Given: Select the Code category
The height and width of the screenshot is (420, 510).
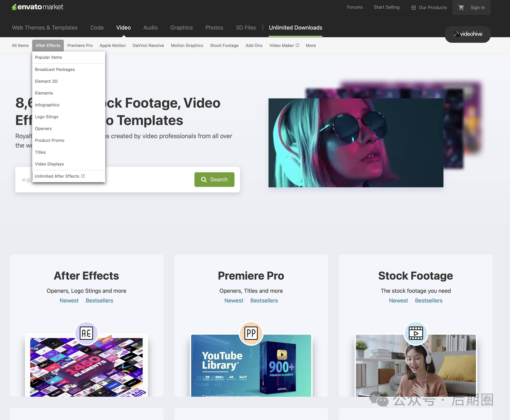Looking at the screenshot, I should 97,28.
